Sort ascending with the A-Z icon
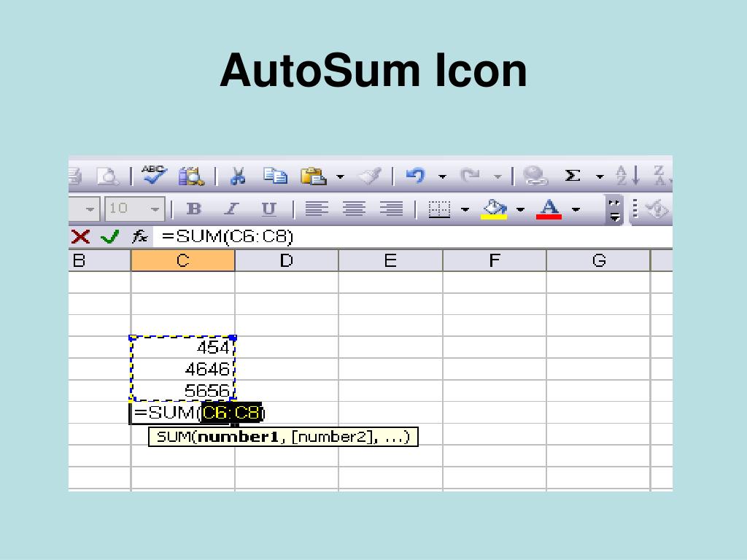 (627, 176)
